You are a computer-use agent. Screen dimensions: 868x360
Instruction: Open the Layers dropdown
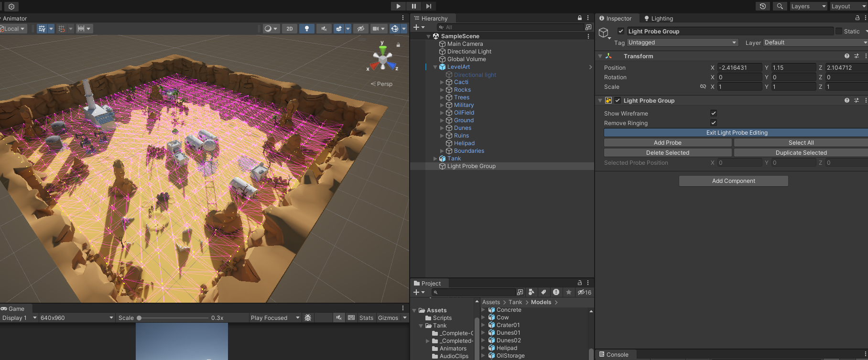coord(808,6)
